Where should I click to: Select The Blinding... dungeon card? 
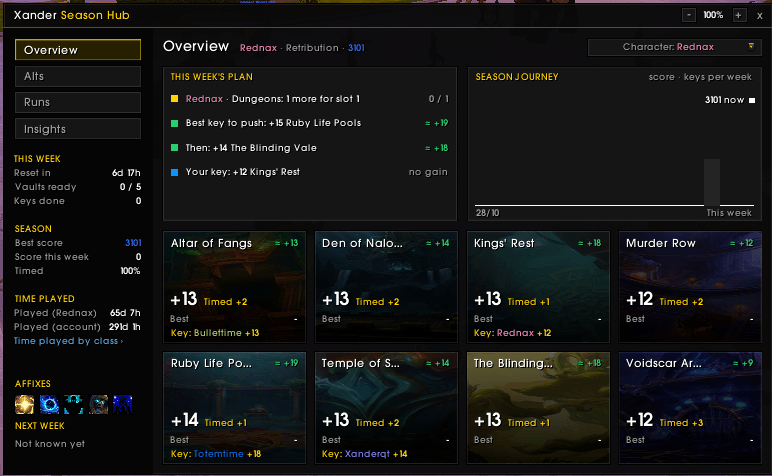538,408
